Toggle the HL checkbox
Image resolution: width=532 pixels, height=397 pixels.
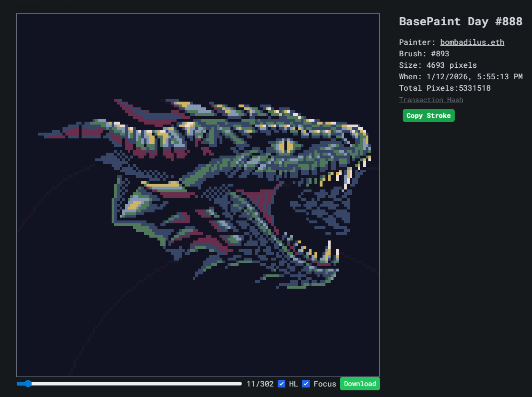[281, 384]
